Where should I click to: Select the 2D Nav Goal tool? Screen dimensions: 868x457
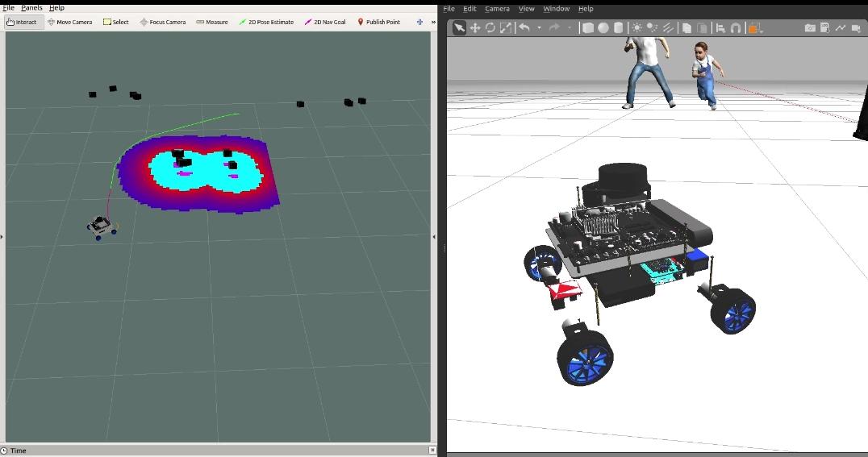(324, 22)
